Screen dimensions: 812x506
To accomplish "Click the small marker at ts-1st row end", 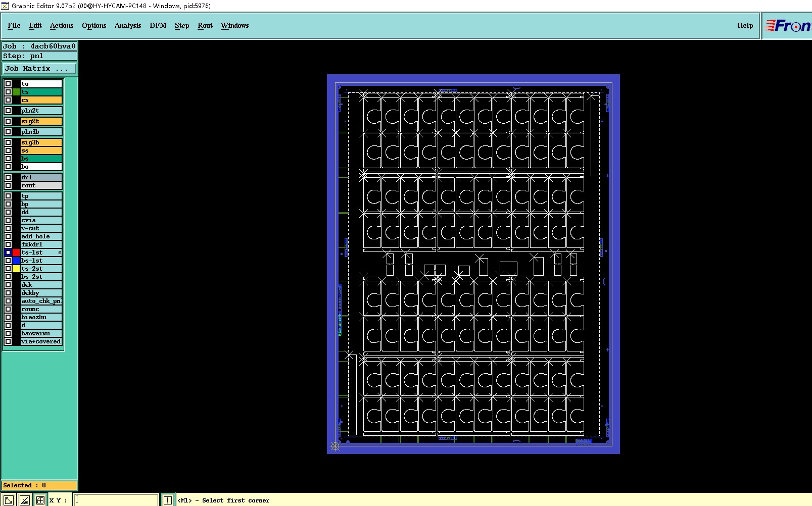I will 60,252.
